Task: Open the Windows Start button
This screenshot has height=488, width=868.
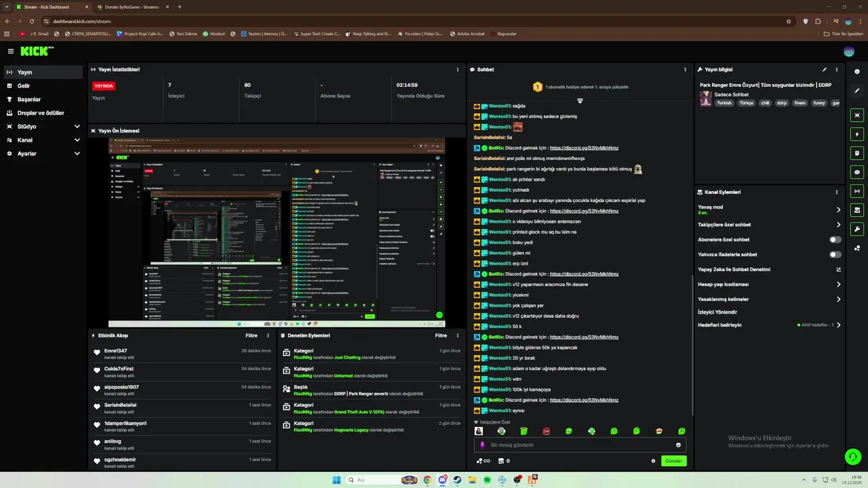Action: pos(336,480)
